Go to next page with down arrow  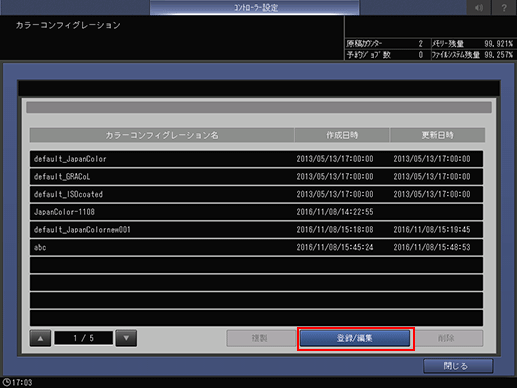pos(126,338)
